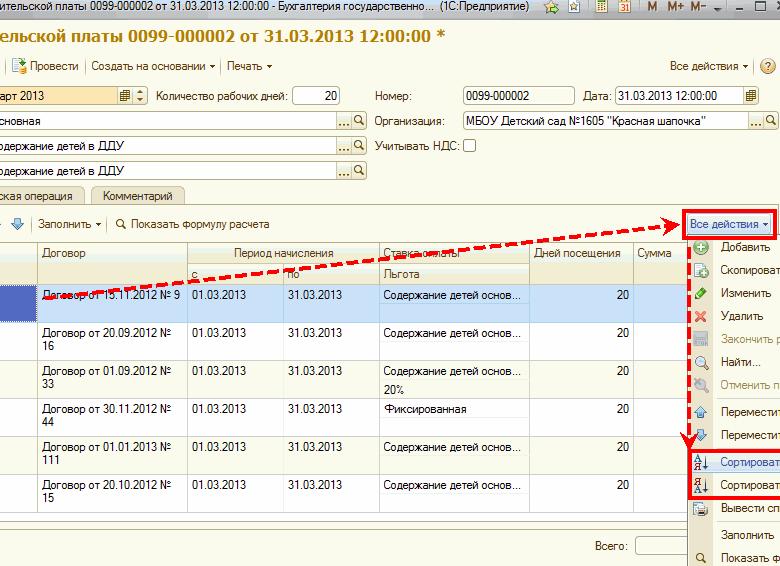Toggle the table's Все действия menu button
This screenshot has height=566, width=780.
(x=729, y=224)
